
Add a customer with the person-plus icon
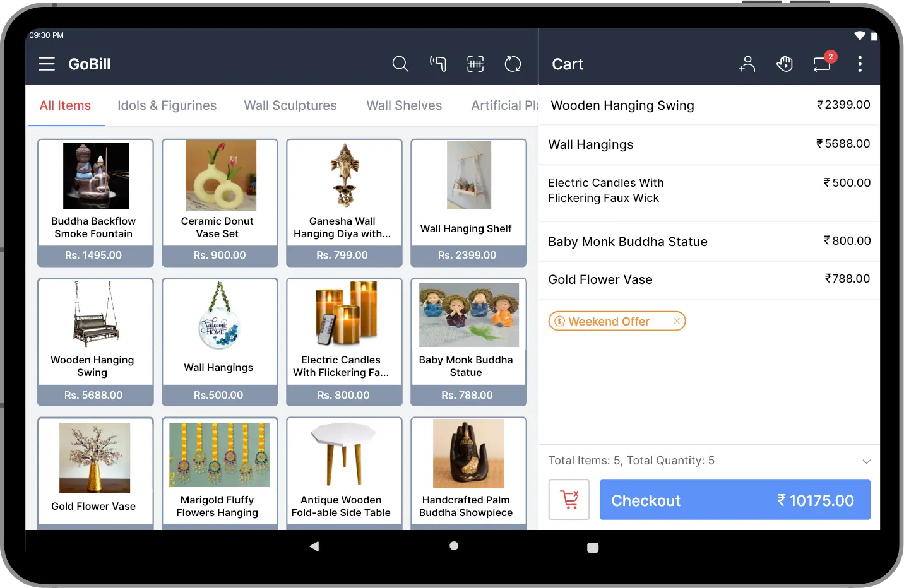click(x=747, y=64)
